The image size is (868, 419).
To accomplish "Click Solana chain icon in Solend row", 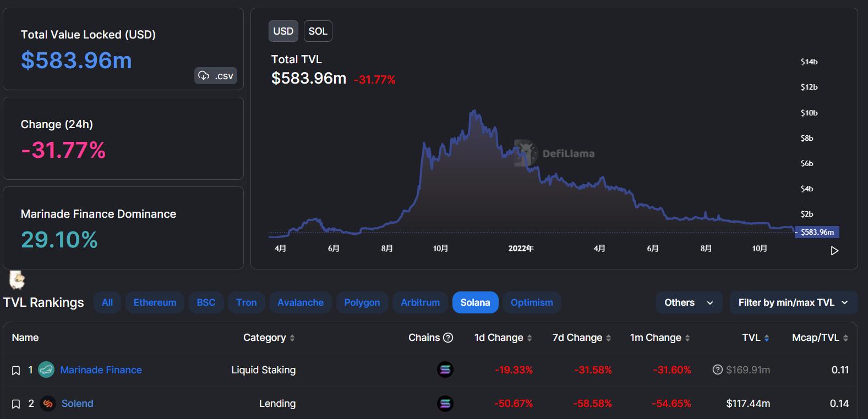I will [x=445, y=404].
